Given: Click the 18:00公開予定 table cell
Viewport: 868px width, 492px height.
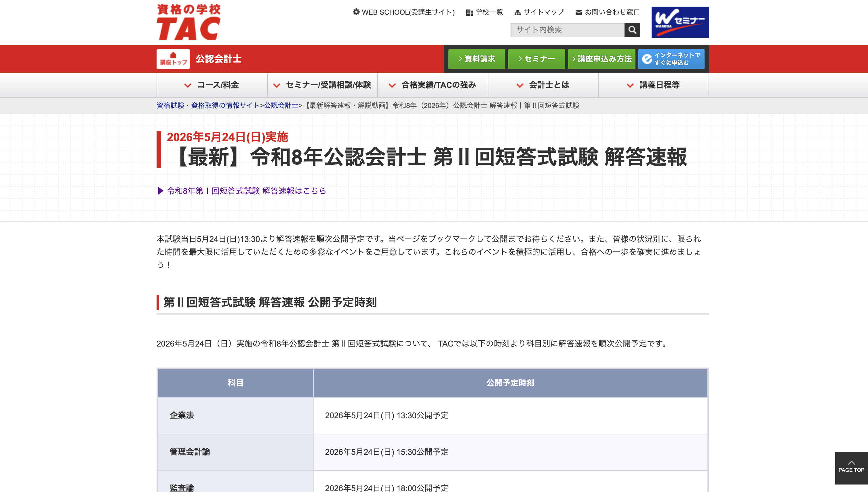Looking at the screenshot, I should click(x=510, y=482).
